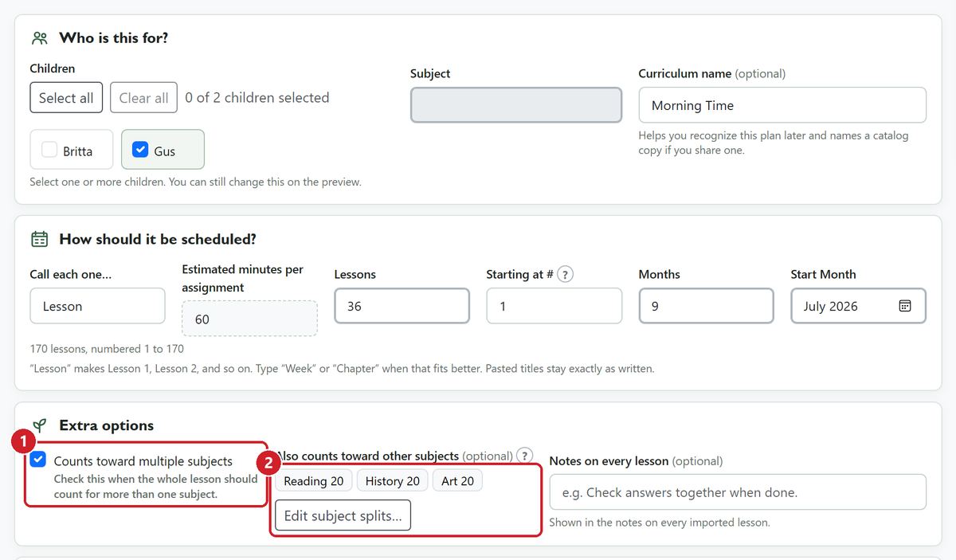Click the calendar icon beside scheduling heading
This screenshot has height=560, width=956.
pos(39,239)
